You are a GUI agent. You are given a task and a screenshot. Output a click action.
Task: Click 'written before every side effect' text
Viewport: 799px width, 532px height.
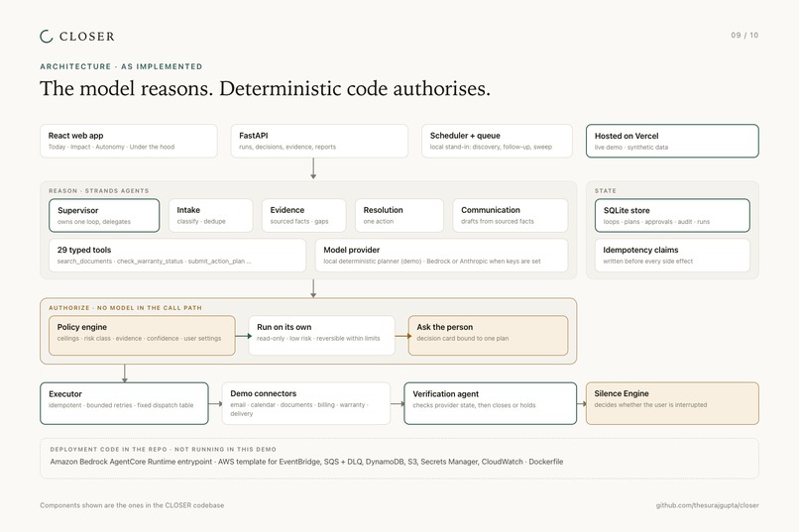pyautogui.click(x=648, y=262)
